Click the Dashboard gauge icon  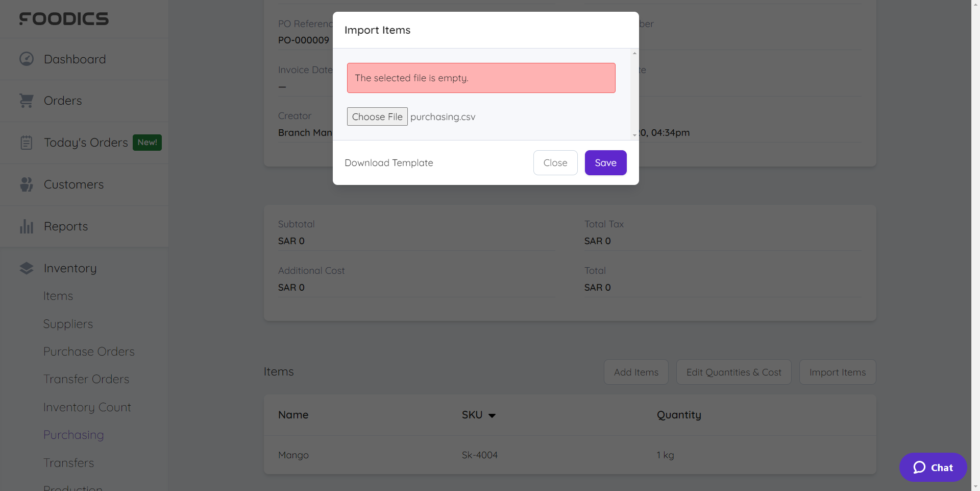[x=27, y=59]
